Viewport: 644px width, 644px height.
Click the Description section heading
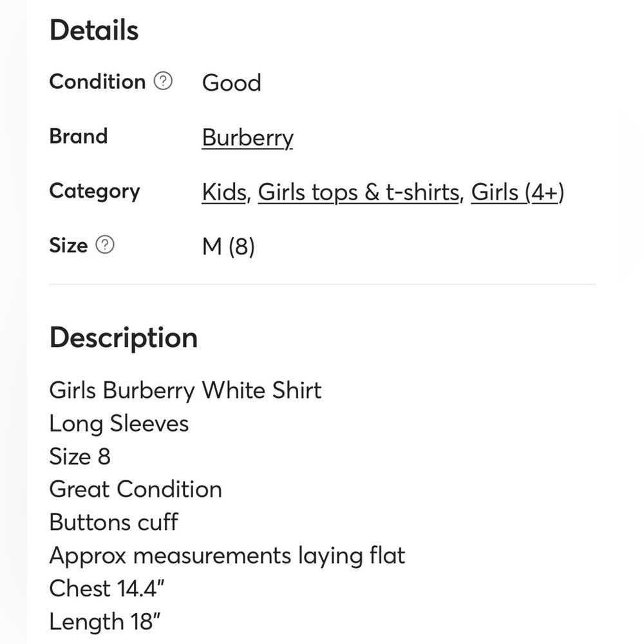(124, 338)
